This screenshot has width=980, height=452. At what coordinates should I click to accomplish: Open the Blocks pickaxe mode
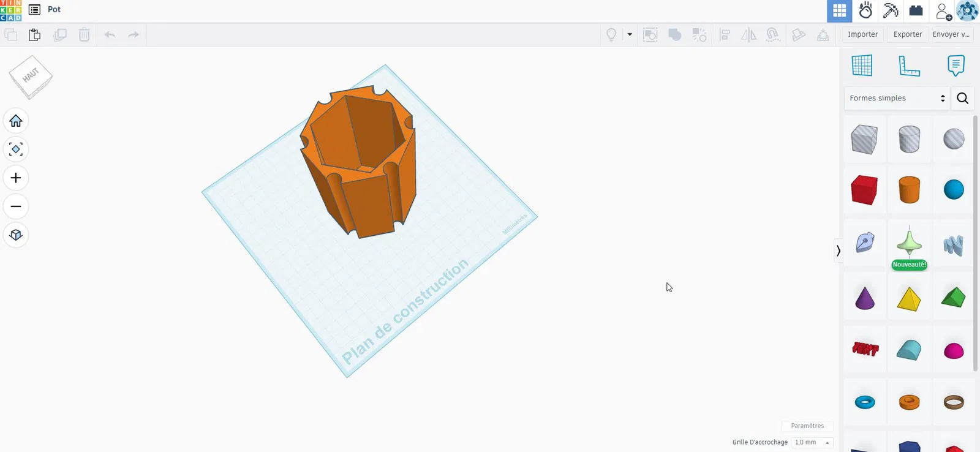(x=891, y=10)
